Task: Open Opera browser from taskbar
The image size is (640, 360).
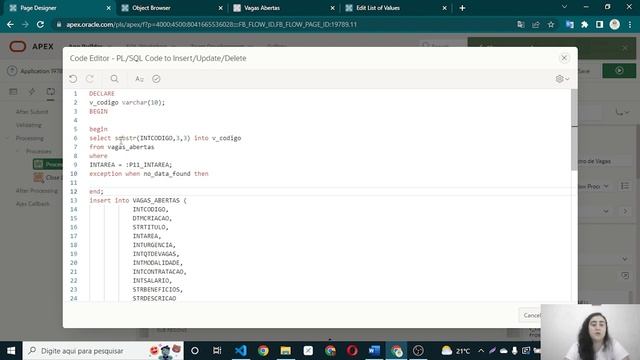Action: pos(352,351)
